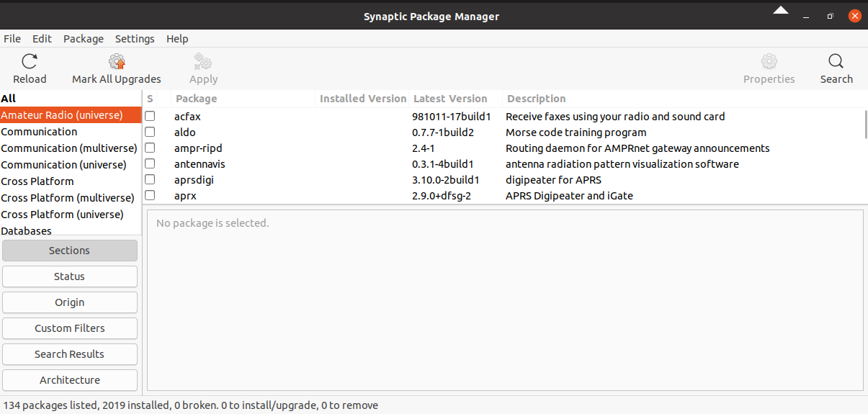Screen dimensions: 868x414
Task: Click the Reload toolbar icon
Action: [x=30, y=61]
